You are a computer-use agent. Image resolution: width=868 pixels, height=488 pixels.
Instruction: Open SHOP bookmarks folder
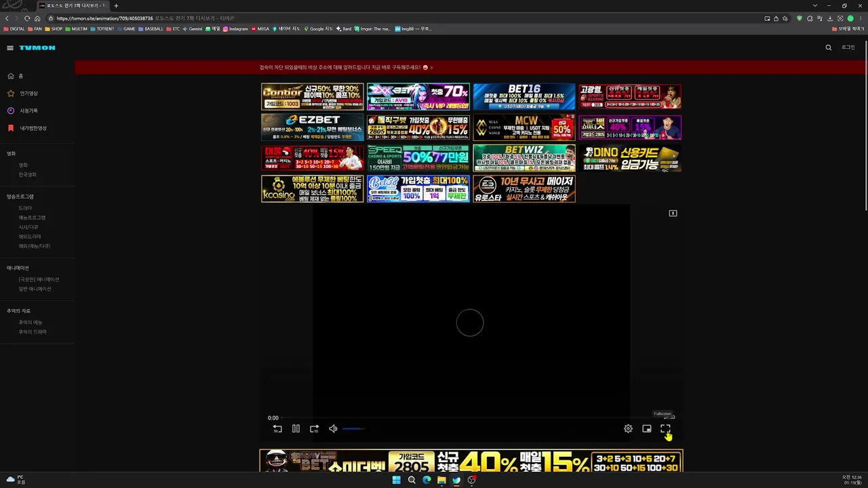pyautogui.click(x=54, y=29)
